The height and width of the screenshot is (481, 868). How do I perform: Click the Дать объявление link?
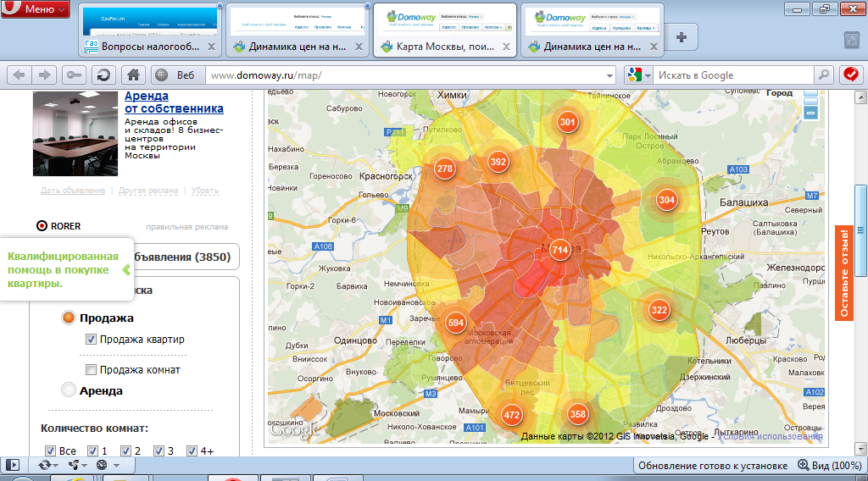pyautogui.click(x=73, y=191)
